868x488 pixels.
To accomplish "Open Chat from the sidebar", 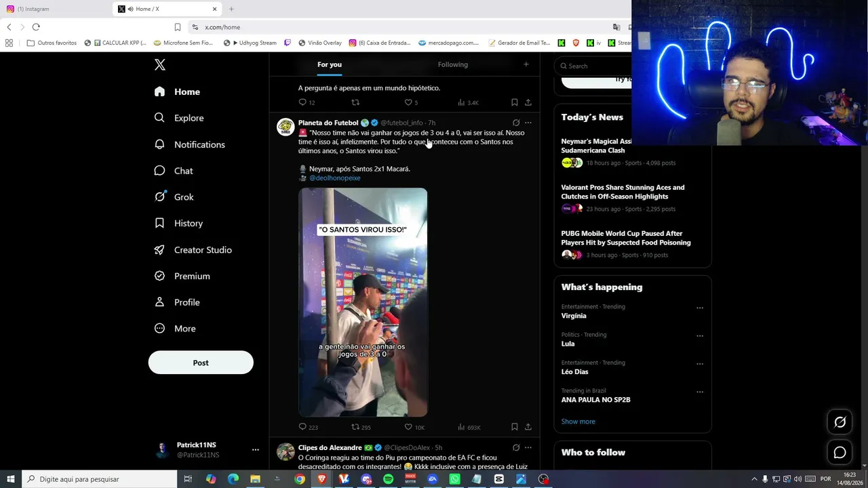I will (x=174, y=171).
